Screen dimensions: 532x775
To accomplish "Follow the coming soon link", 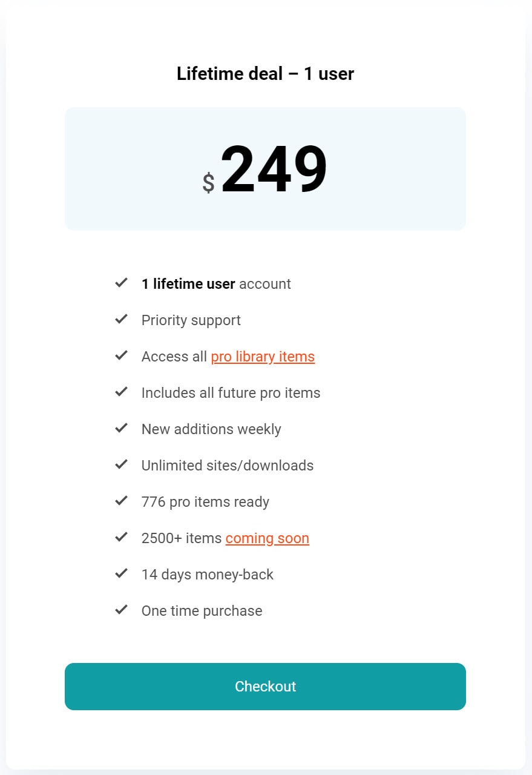I will (x=268, y=538).
